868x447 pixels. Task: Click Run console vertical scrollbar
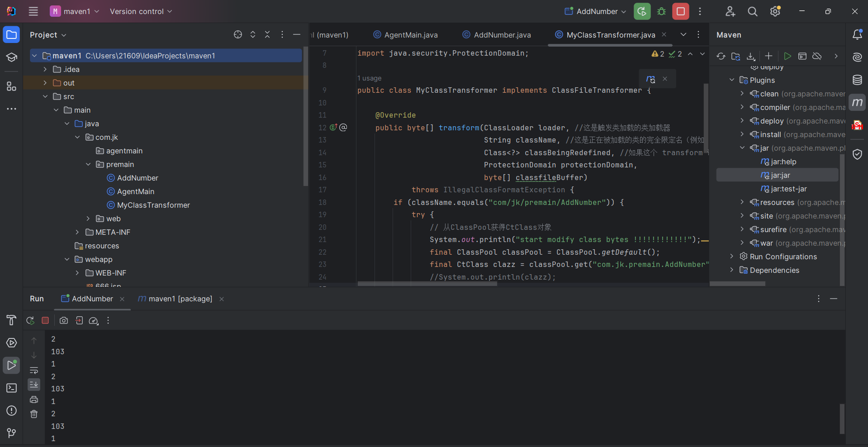pos(842,418)
